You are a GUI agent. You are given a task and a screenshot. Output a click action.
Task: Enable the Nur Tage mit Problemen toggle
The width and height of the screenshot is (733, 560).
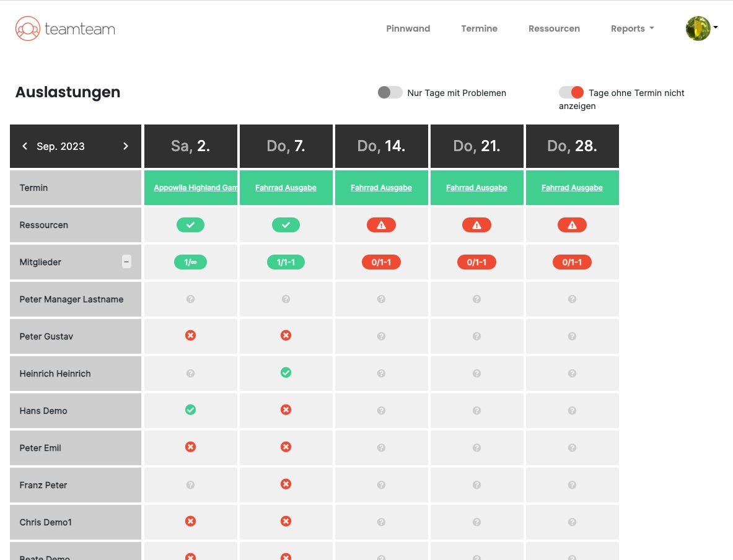[390, 92]
